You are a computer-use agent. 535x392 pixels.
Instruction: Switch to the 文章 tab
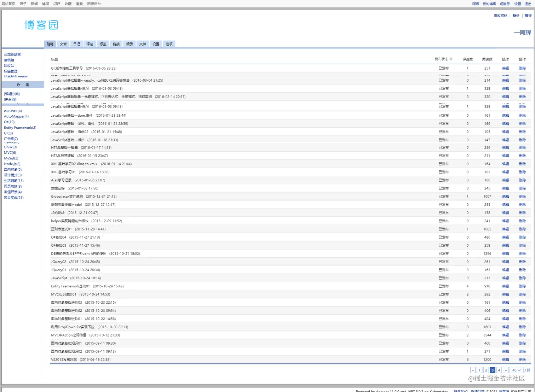tap(63, 44)
